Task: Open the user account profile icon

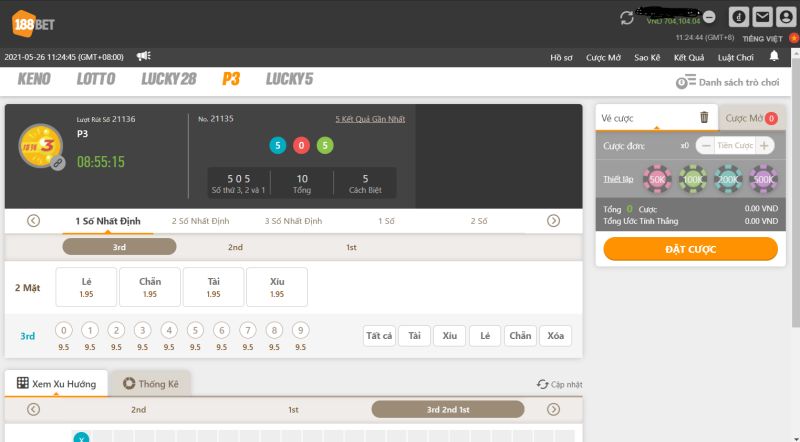Action: [x=786, y=17]
